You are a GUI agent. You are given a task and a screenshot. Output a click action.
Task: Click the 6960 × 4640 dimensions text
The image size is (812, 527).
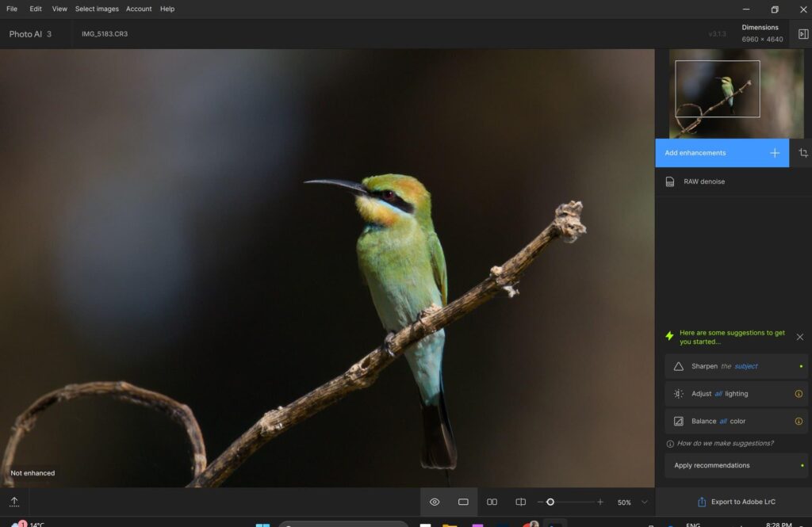click(x=762, y=40)
